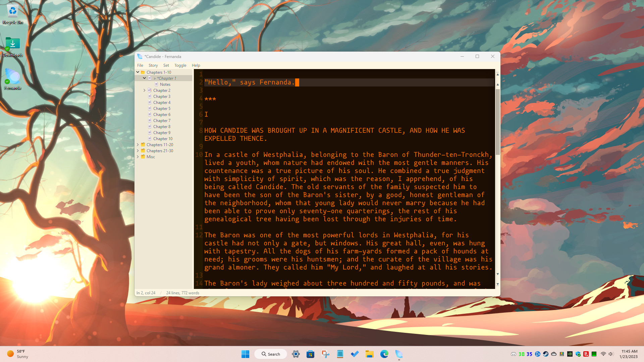Click the editor scroll-down arrow button
The width and height of the screenshot is (644, 362).
pos(498,274)
